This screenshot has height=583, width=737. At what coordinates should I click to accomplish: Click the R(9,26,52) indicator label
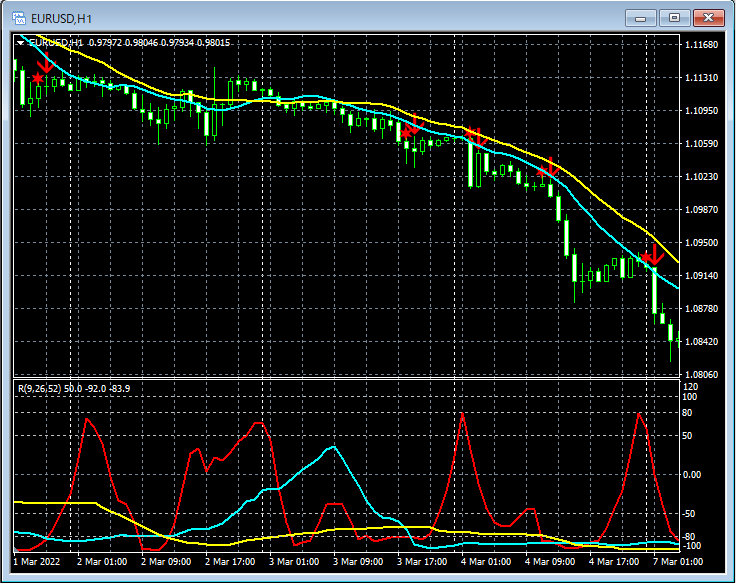coord(39,388)
